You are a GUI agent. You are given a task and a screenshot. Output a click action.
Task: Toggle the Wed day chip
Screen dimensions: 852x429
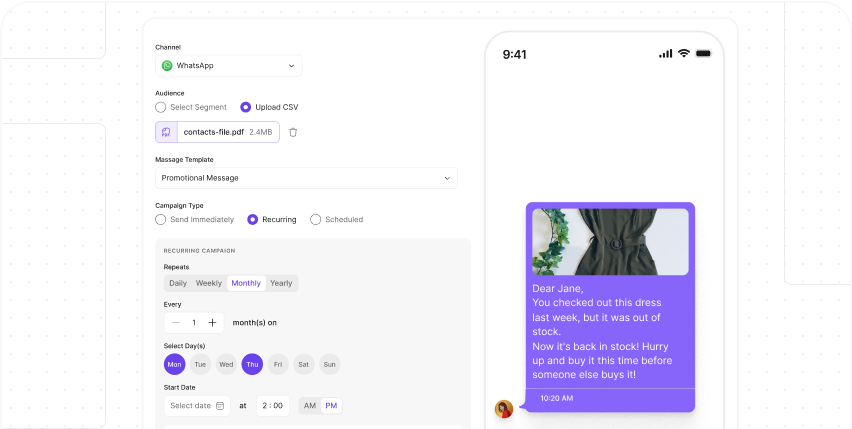(226, 364)
